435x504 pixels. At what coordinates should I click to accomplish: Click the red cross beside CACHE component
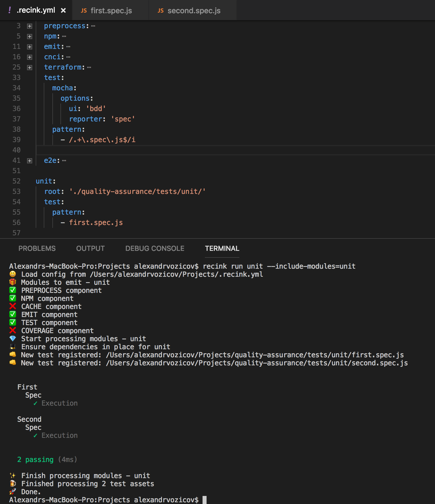(13, 306)
